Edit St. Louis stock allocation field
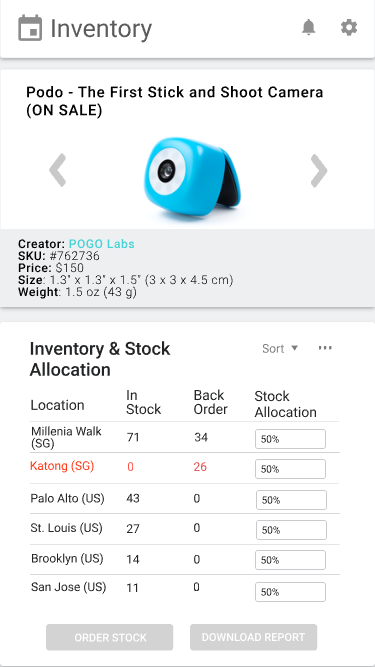375x667 pixels. (x=291, y=530)
